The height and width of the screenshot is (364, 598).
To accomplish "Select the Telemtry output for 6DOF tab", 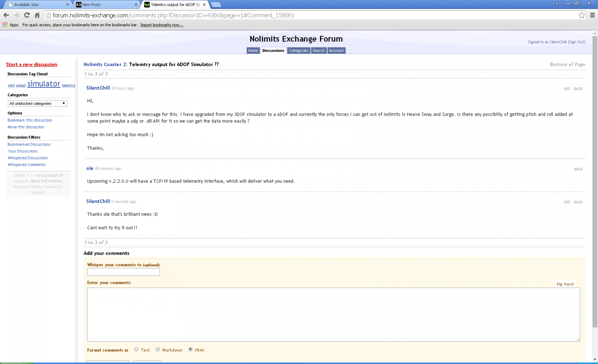I will pyautogui.click(x=175, y=4).
